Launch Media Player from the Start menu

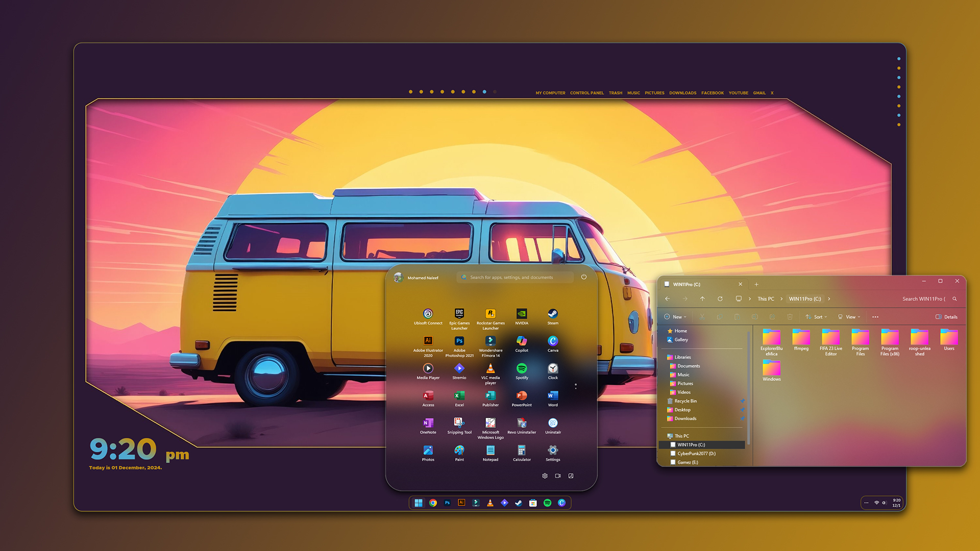coord(428,371)
